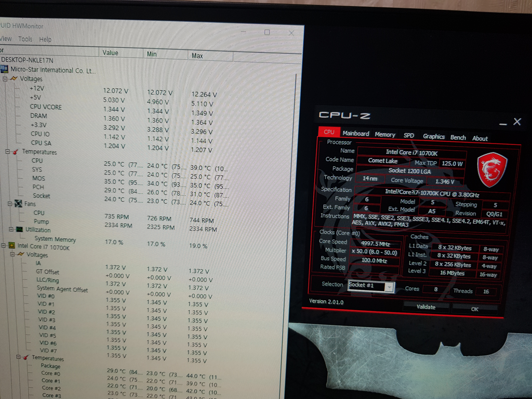This screenshot has height=399, width=532.
Task: Switch to the Bench tab in CPU-Z
Action: (458, 138)
